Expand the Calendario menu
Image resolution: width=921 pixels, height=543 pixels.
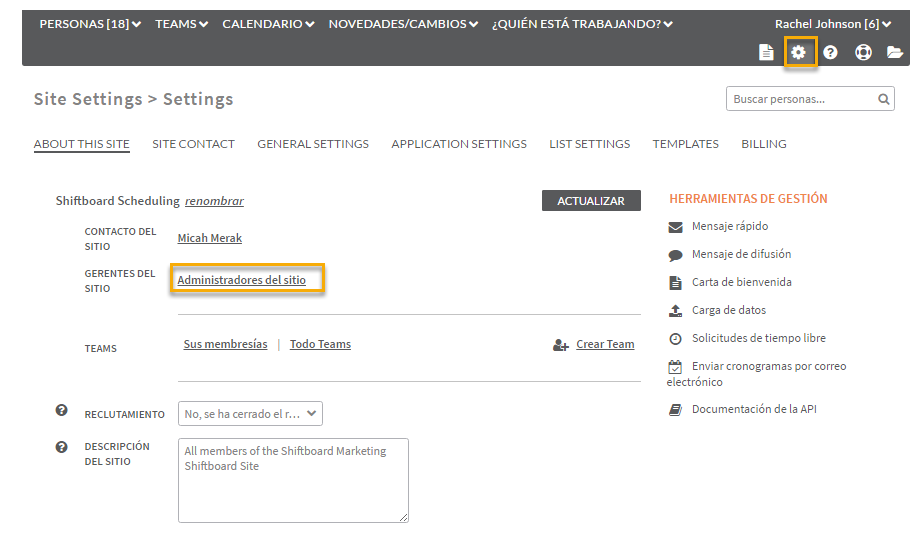pos(268,24)
